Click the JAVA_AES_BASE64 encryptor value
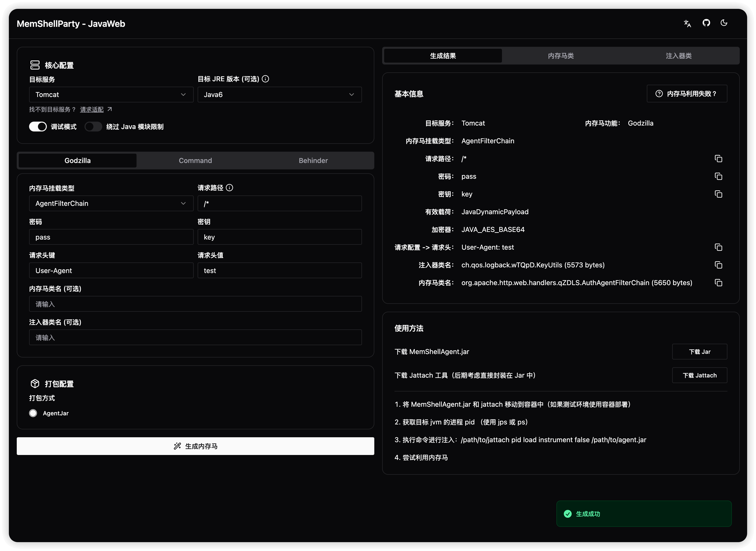 493,229
